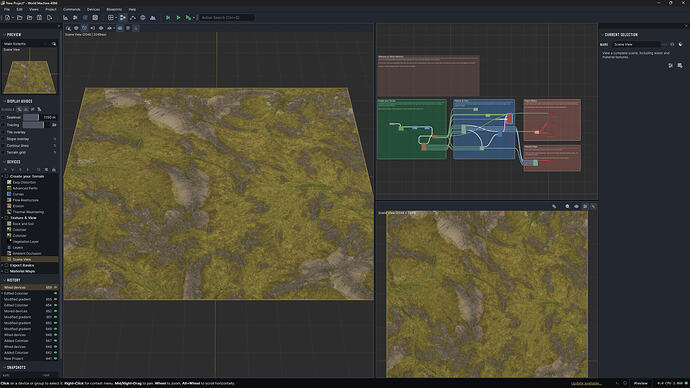Open the Main Extents dropdown

click(26, 44)
